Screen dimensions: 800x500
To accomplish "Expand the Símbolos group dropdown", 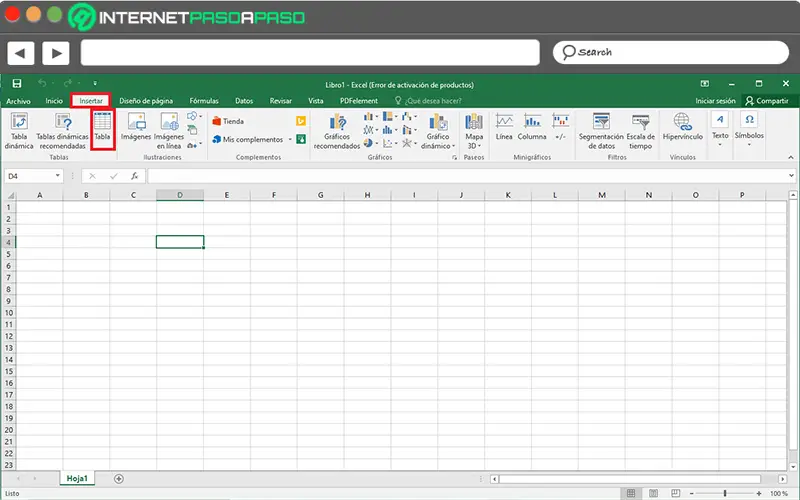I will [x=749, y=145].
